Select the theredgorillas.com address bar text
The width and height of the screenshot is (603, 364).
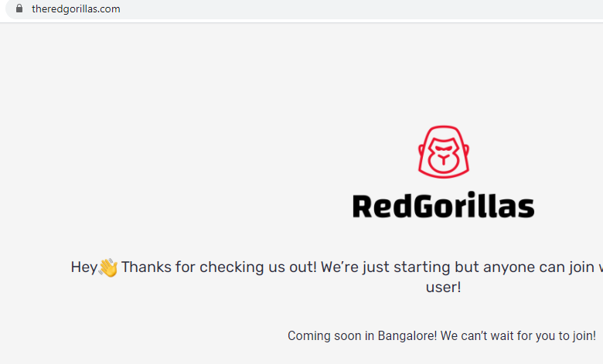76,9
